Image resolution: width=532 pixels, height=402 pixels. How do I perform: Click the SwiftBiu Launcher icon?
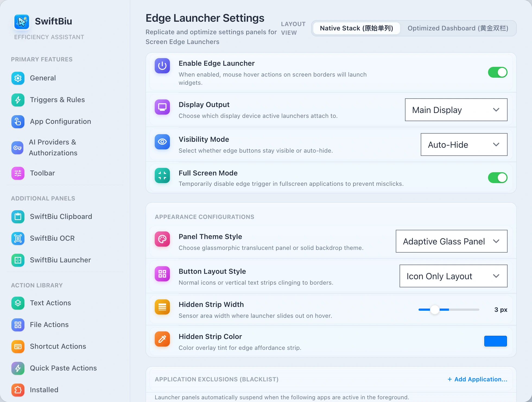[x=18, y=260]
